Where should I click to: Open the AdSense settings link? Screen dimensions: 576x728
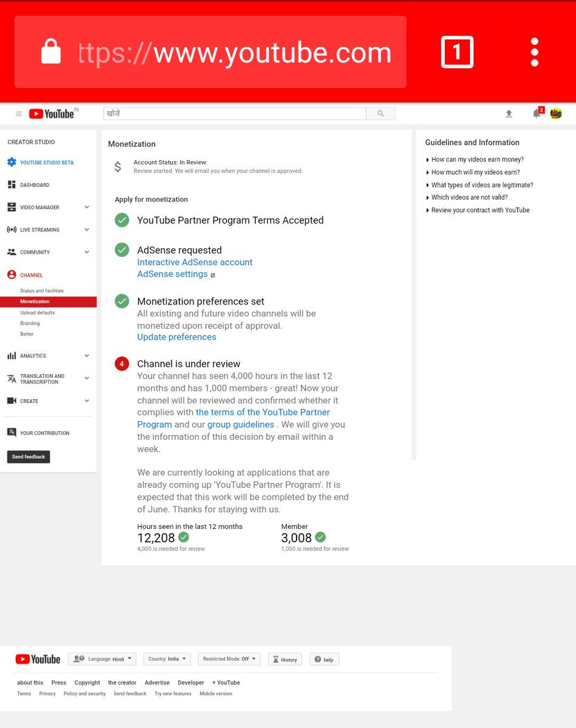coord(172,274)
